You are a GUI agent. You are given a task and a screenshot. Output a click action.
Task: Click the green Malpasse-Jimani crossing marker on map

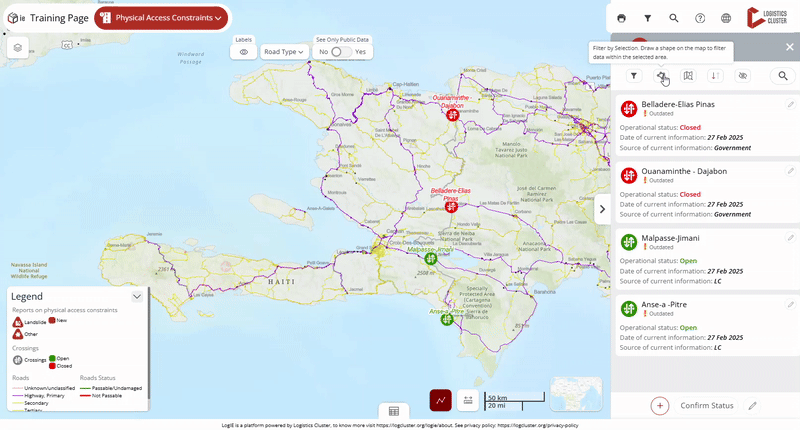pyautogui.click(x=431, y=259)
